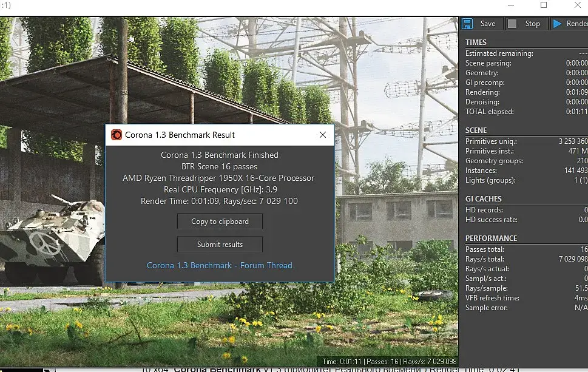The image size is (588, 372).
Task: Click the 'Corona 1.3 Benchmark Result' dialog title
Action: 180,135
